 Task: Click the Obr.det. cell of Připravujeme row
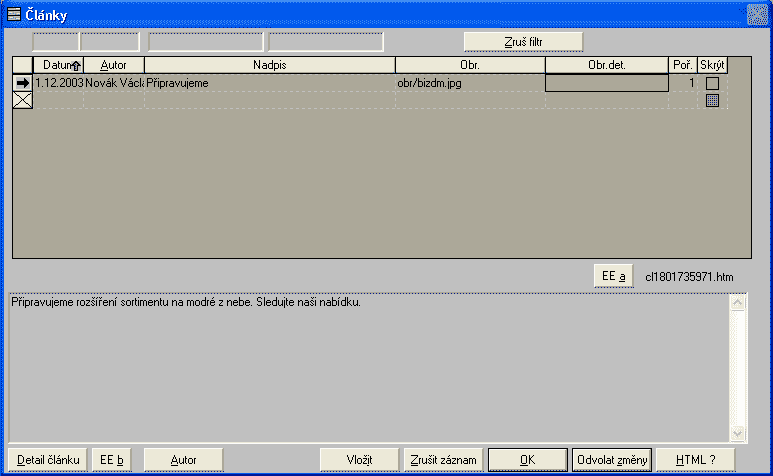tap(606, 83)
